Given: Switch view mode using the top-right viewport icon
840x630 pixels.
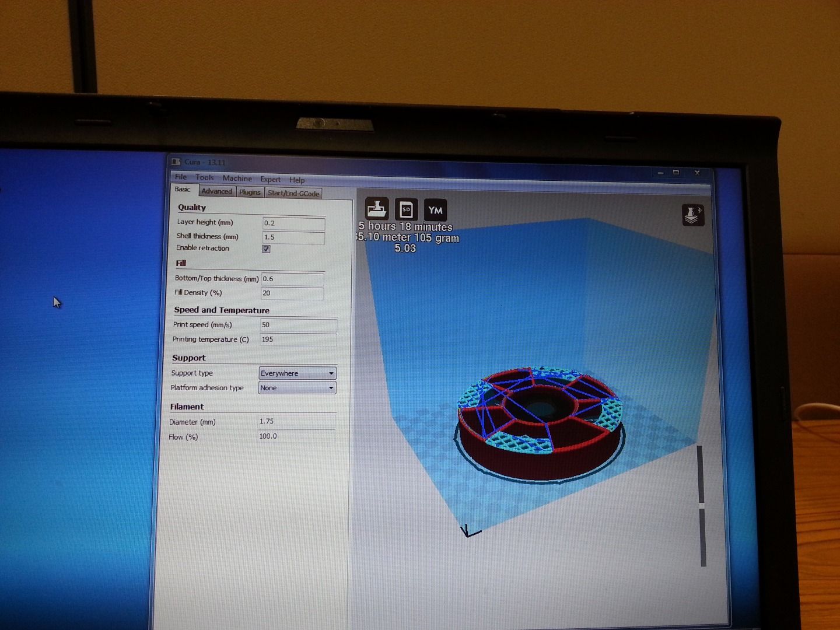Looking at the screenshot, I should tap(692, 213).
